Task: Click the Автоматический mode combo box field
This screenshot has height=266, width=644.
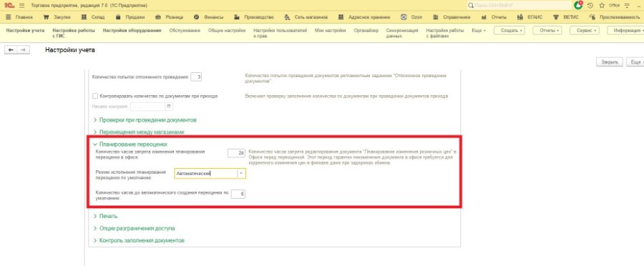Action: coord(205,174)
